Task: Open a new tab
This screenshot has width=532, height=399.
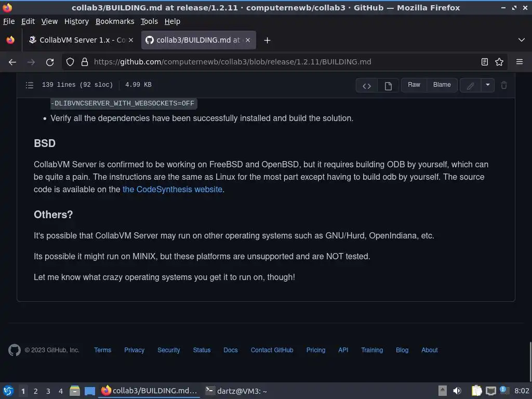Action: coord(267,41)
